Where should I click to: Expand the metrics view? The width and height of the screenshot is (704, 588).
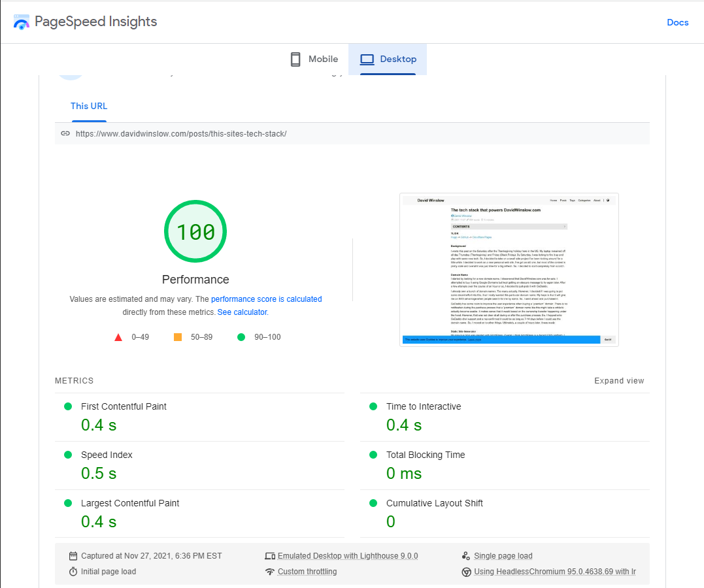click(618, 381)
